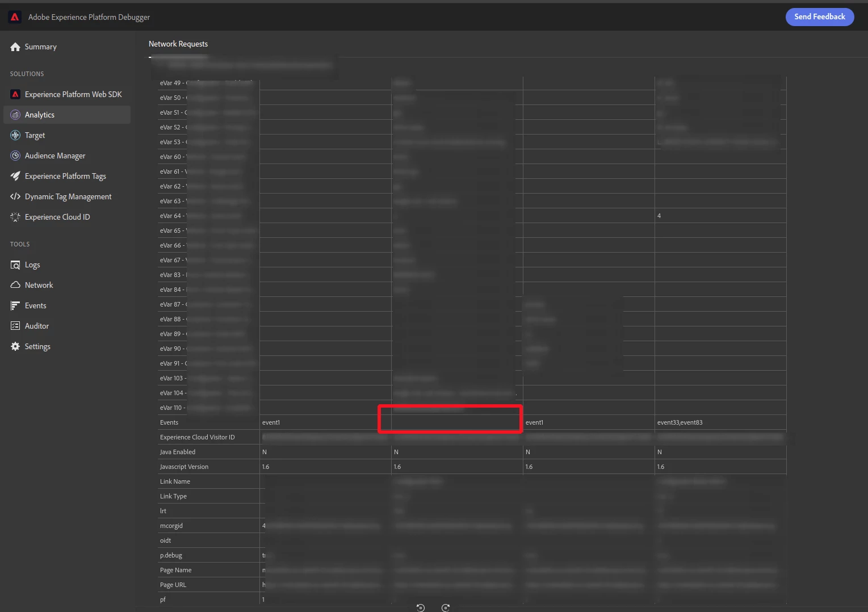Open the Target solution icon
Image resolution: width=868 pixels, height=612 pixels.
15,135
